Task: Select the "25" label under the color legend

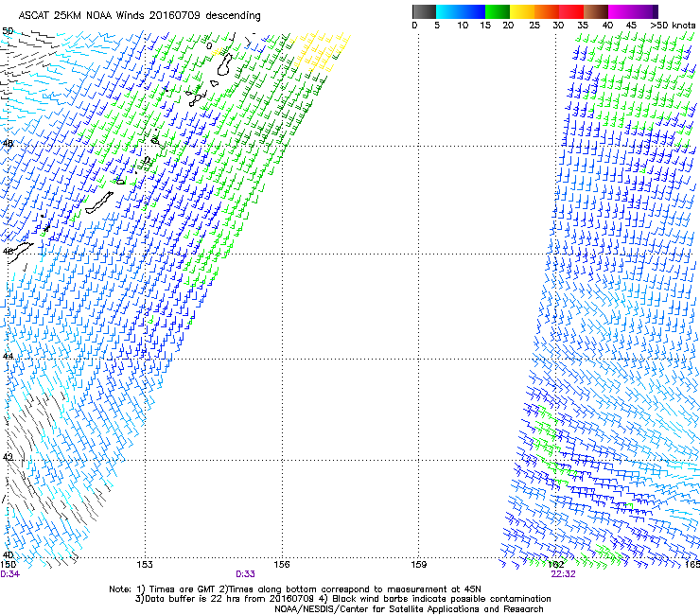Action: click(534, 26)
